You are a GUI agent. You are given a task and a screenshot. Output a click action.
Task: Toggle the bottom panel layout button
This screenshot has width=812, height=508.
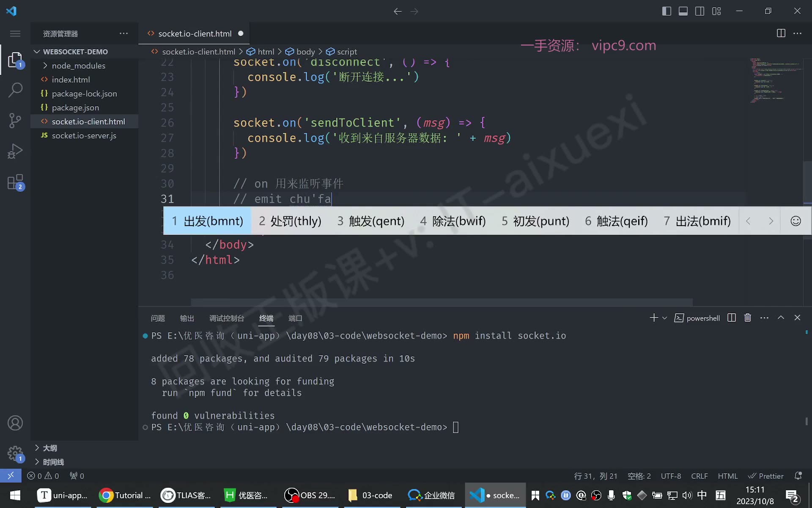(x=683, y=11)
